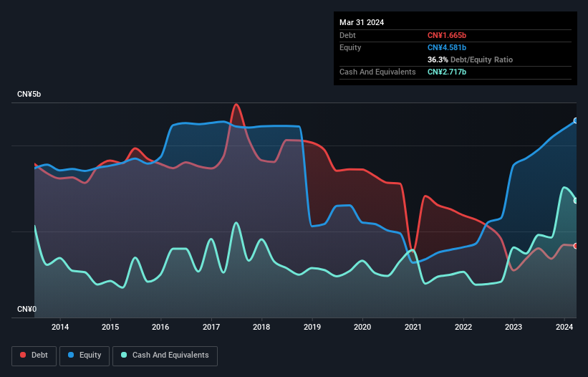This screenshot has width=588, height=377.
Task: Click the 2014 x-axis label
Action: [60, 327]
